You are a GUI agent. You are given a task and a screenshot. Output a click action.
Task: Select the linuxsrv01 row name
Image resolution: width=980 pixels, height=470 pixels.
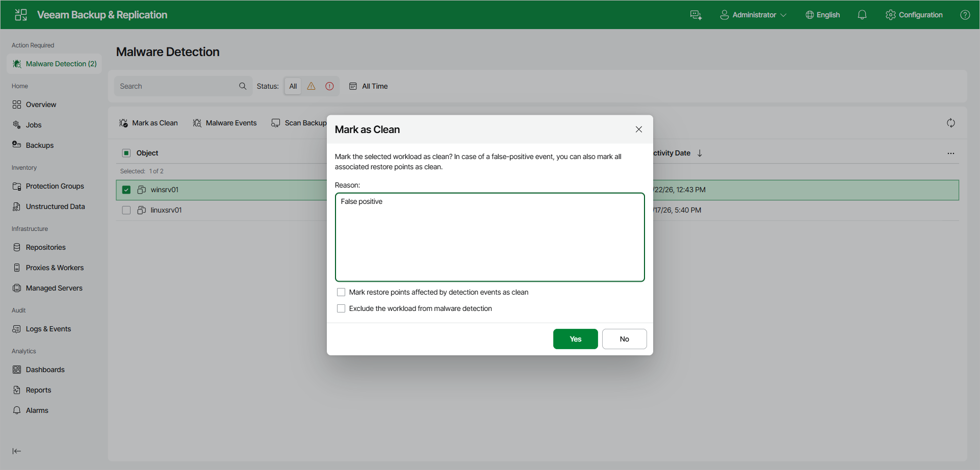point(166,210)
